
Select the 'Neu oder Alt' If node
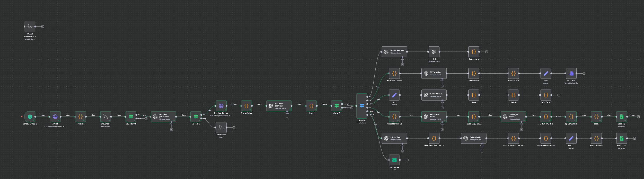131,117
